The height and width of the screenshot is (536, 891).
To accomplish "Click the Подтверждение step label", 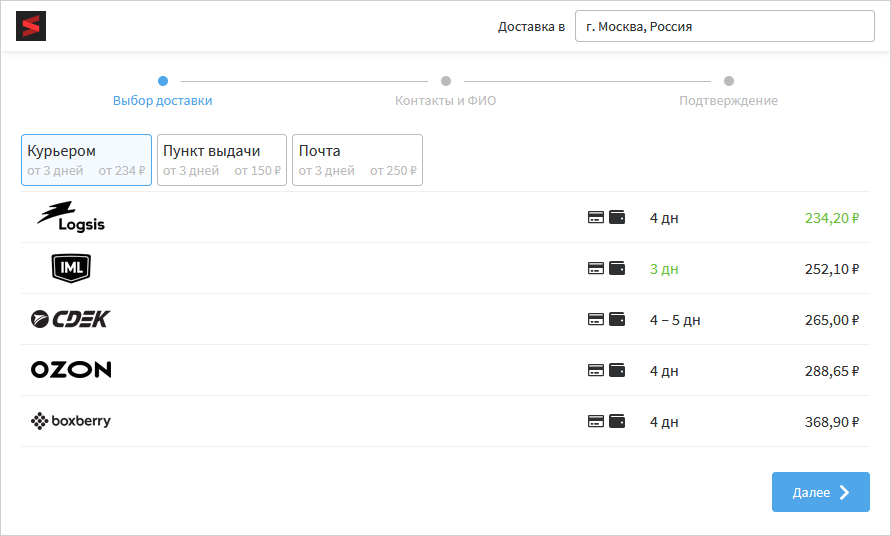I will tap(728, 101).
